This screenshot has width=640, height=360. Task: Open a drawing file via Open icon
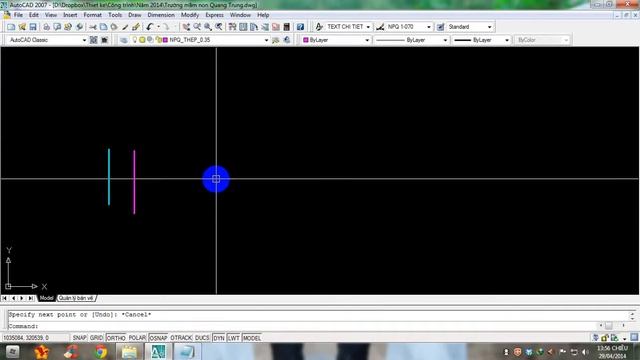(22, 27)
